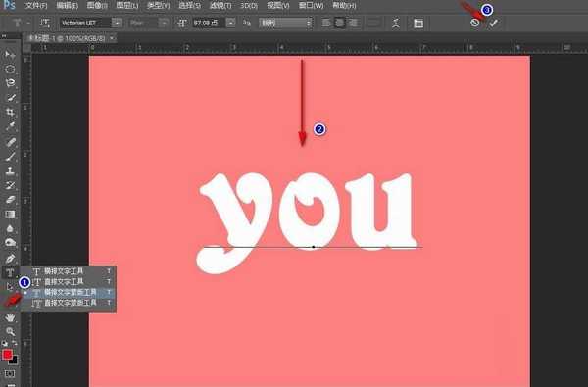This screenshot has height=387, width=588.
Task: Activate the Hand tool
Action: [10, 317]
